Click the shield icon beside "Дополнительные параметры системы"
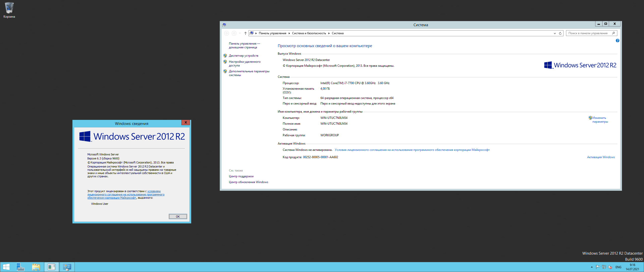Image resolution: width=644 pixels, height=272 pixels. [x=225, y=71]
